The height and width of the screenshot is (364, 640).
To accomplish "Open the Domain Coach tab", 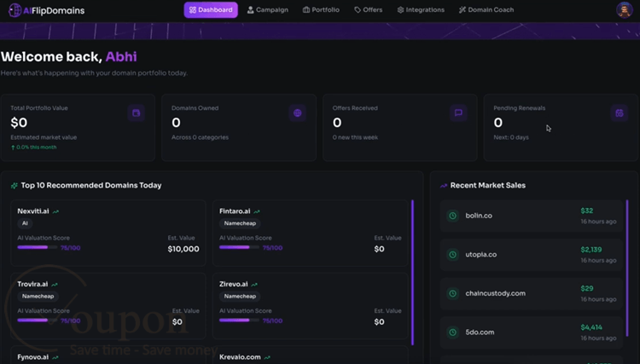I will pos(486,9).
